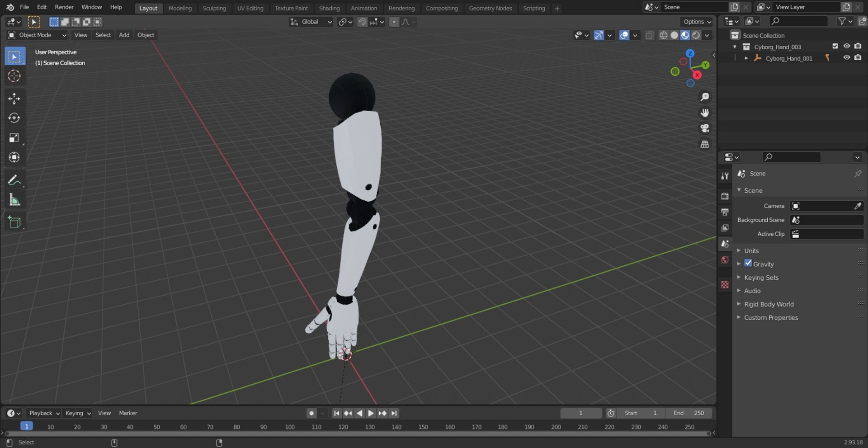Click the zoom view magnifier icon
The image size is (868, 448).
pos(704,97)
